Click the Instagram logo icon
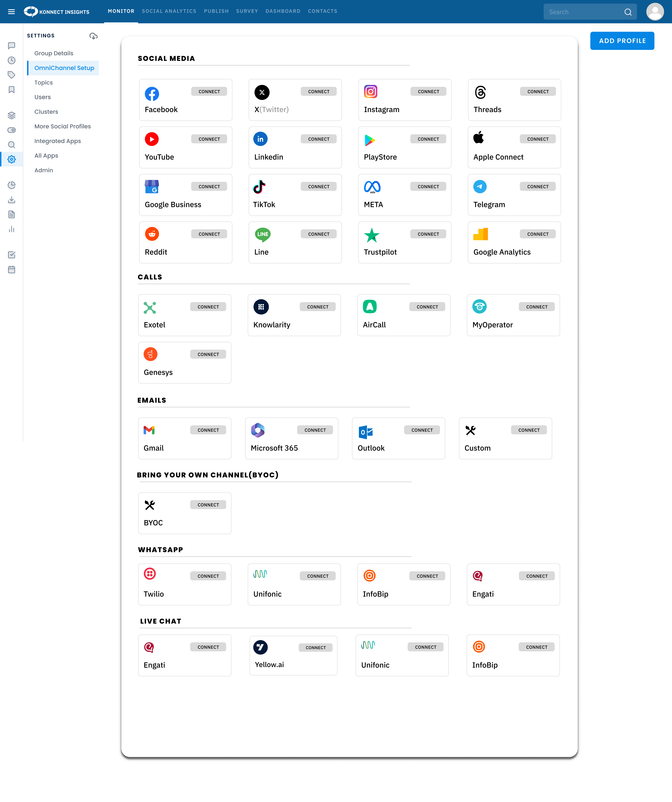672x802 pixels. [x=371, y=92]
